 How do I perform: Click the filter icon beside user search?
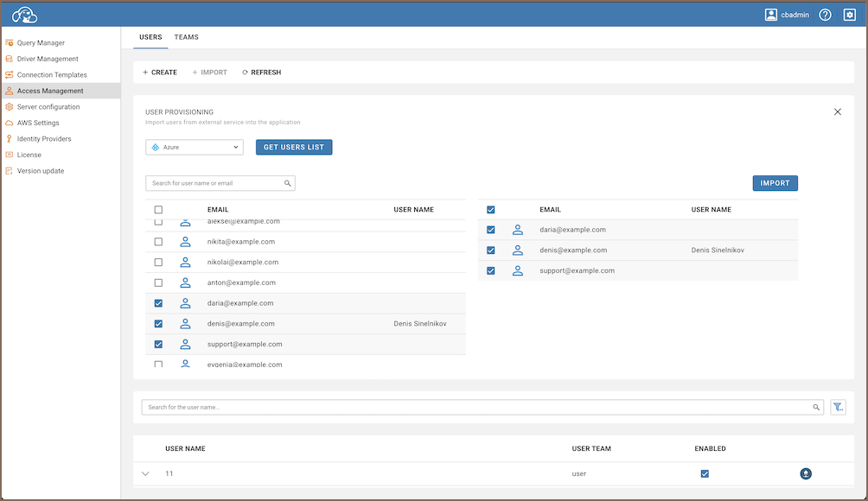pos(838,407)
